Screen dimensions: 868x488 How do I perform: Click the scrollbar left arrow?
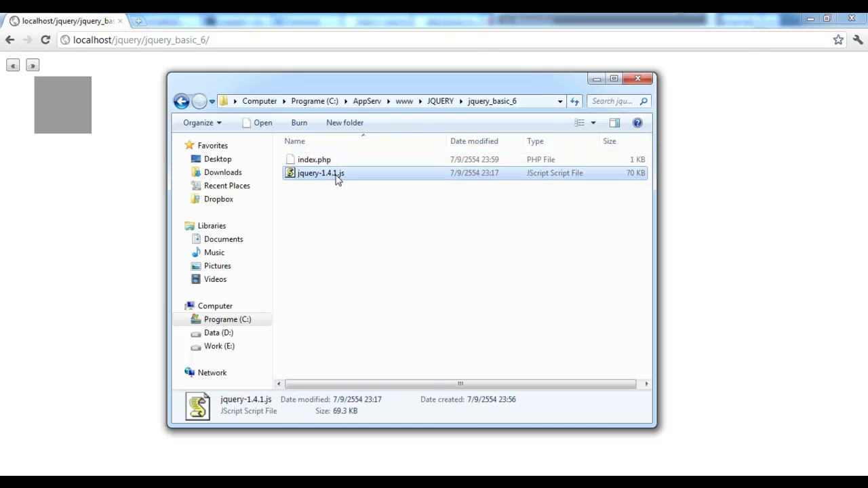tap(279, 384)
